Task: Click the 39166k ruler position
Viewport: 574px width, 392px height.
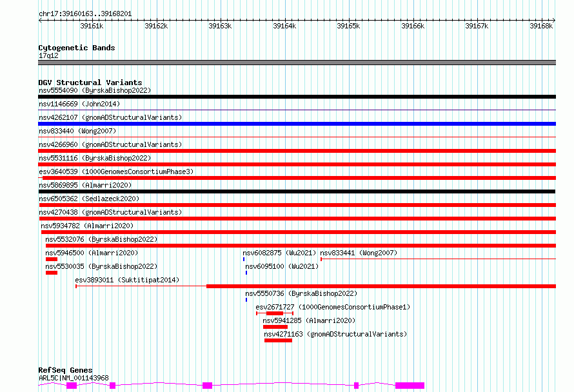Action: pos(413,26)
